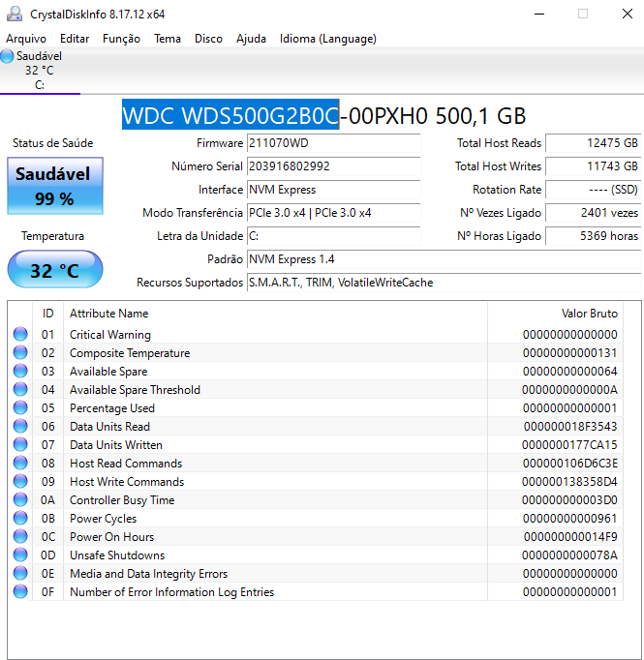Click the Número Serial field
The width and height of the screenshot is (644, 660).
click(x=333, y=166)
